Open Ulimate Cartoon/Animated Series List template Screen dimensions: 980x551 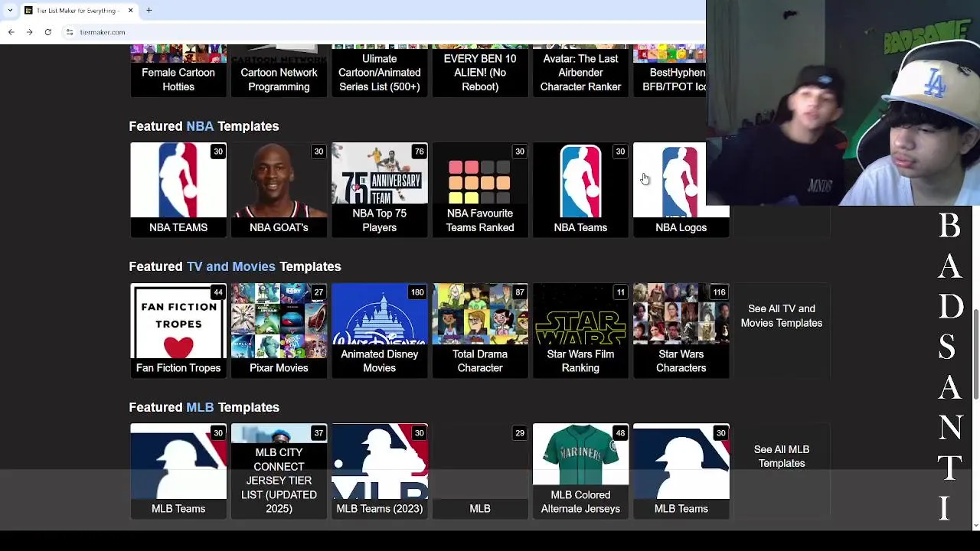(x=380, y=70)
